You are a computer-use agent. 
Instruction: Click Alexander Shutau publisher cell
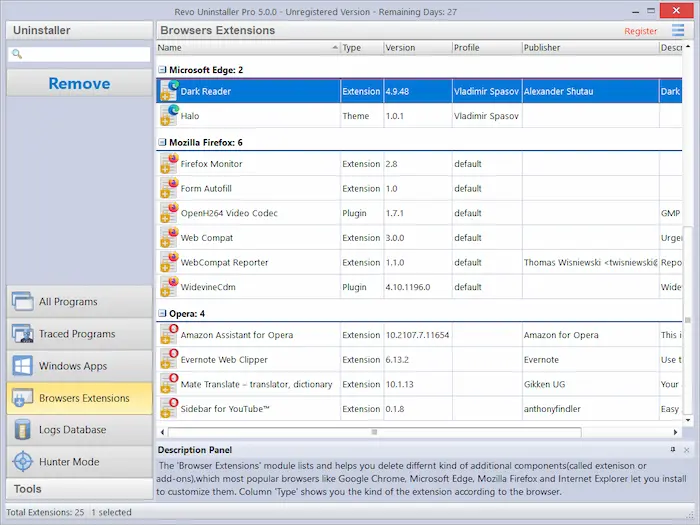tap(591, 91)
